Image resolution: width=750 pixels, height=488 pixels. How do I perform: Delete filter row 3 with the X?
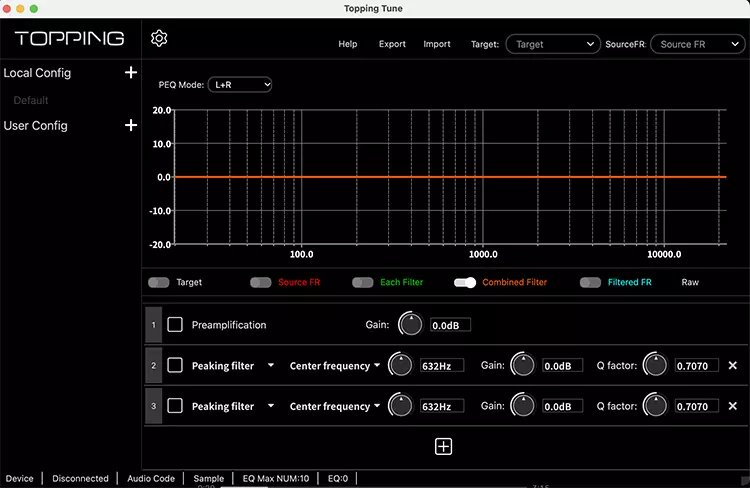[732, 406]
